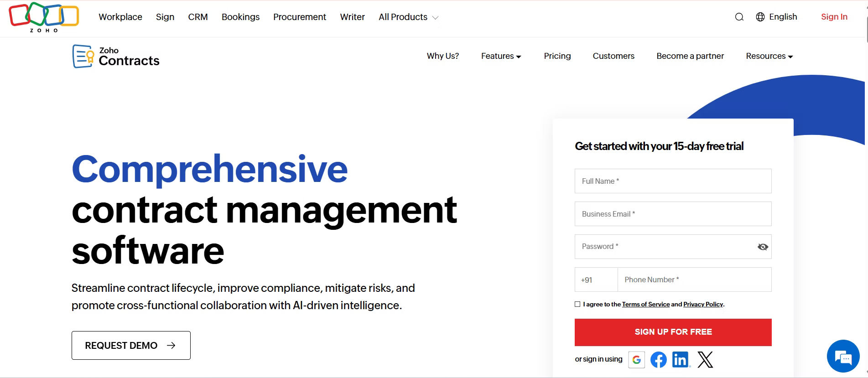Click the search magnifier icon
The image size is (868, 378).
(739, 17)
